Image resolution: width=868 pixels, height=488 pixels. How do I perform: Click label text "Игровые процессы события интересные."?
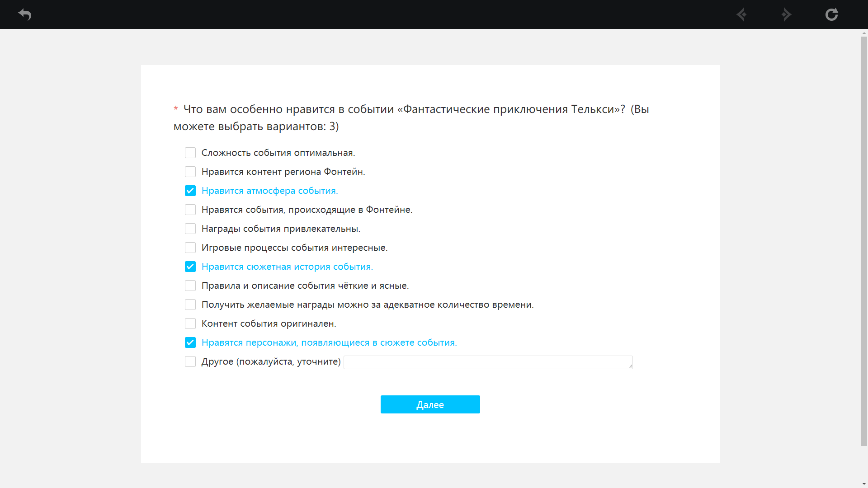click(x=295, y=248)
